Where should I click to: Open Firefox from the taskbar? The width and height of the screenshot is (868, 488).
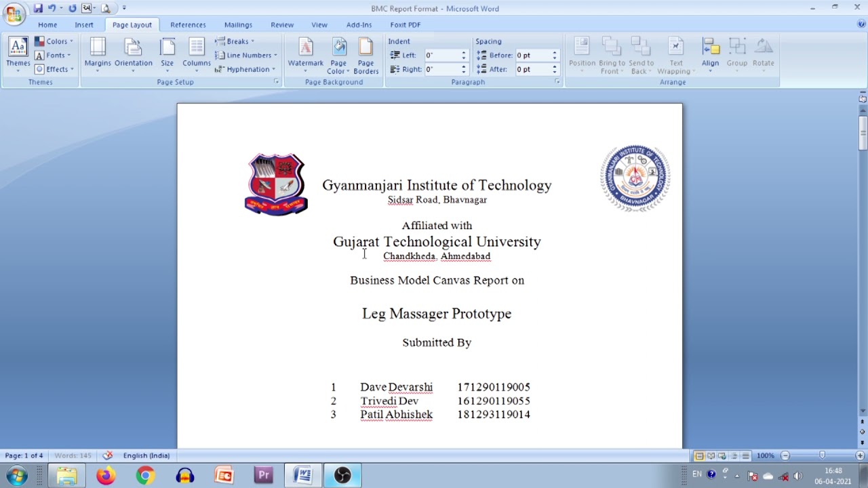pos(106,476)
